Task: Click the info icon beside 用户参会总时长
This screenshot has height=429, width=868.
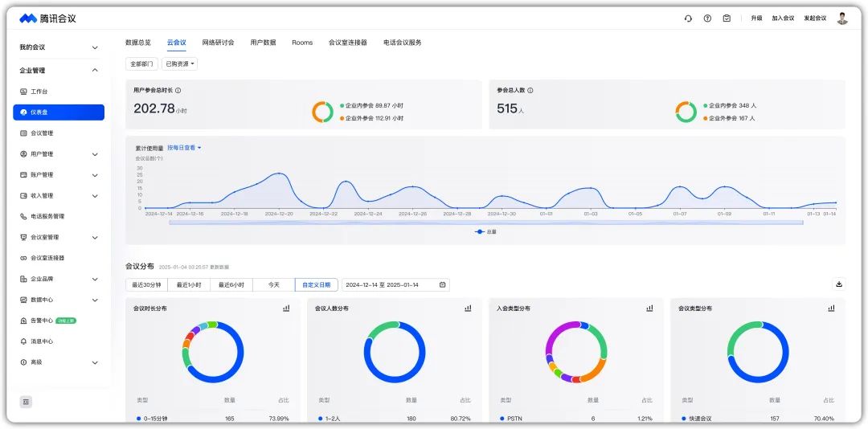Action: click(x=178, y=91)
